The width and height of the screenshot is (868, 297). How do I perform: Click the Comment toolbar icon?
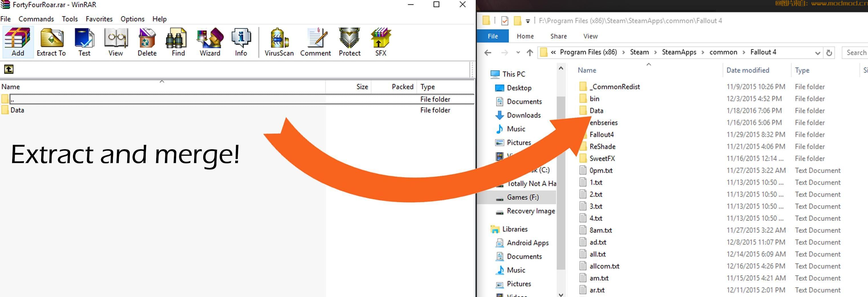pyautogui.click(x=315, y=42)
